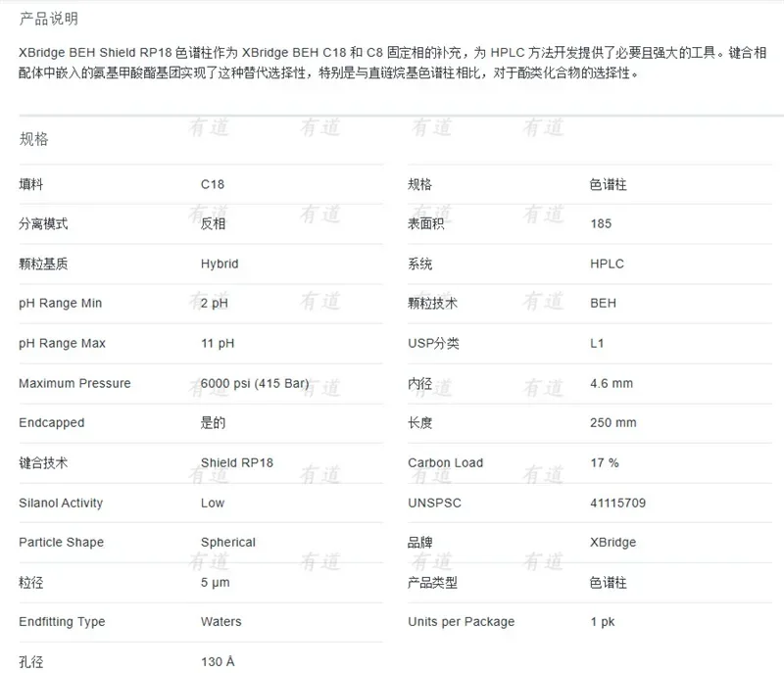This screenshot has width=784, height=673.
Task: Select the Maximum Pressure label
Action: [x=75, y=383]
